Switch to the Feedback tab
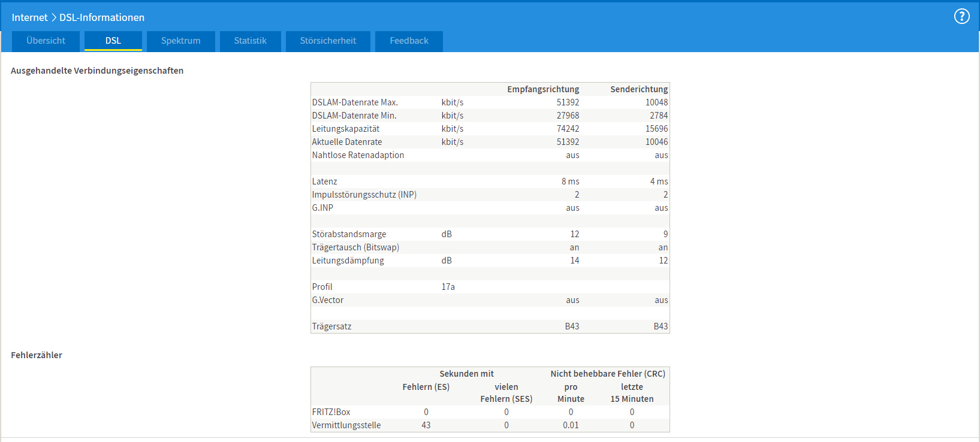 [409, 41]
